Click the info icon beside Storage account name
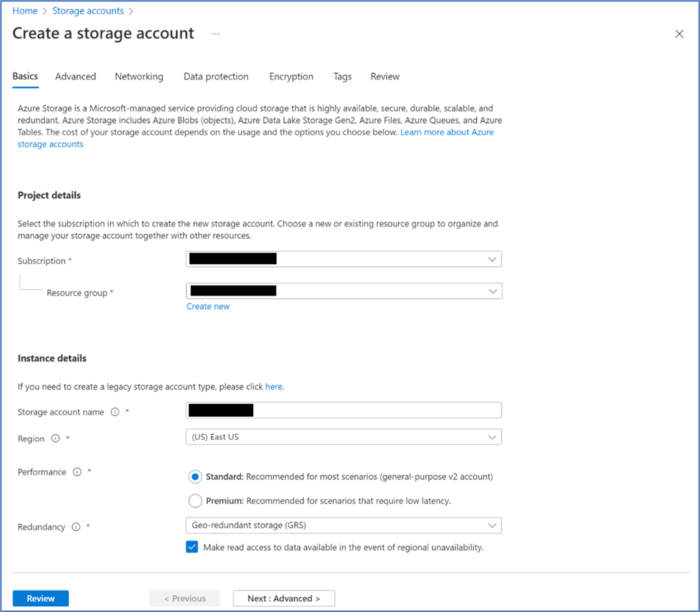 click(115, 412)
